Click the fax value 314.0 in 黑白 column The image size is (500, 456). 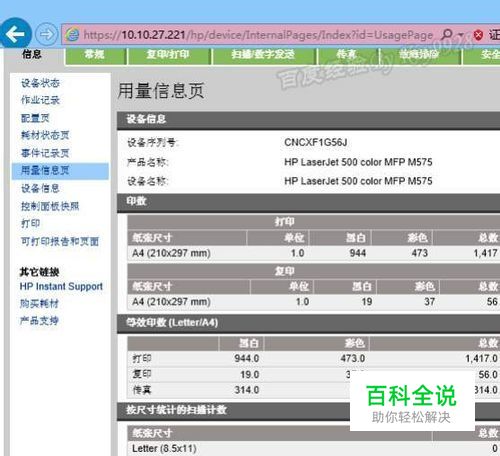(247, 390)
